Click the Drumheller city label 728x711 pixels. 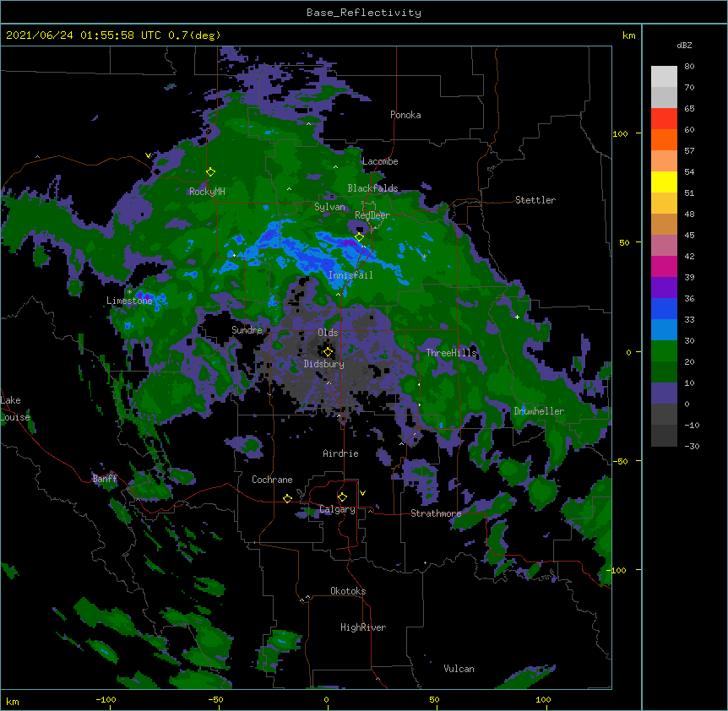pyautogui.click(x=539, y=411)
